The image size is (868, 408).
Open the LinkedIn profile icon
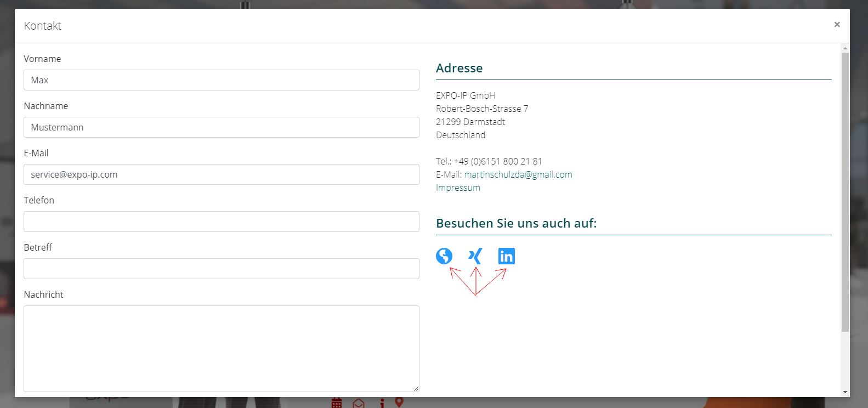[x=507, y=256]
